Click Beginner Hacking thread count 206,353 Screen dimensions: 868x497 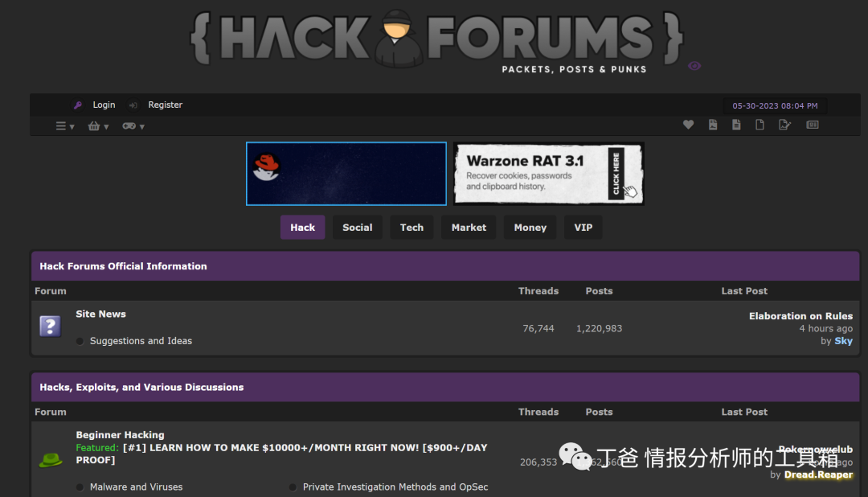[x=538, y=462]
